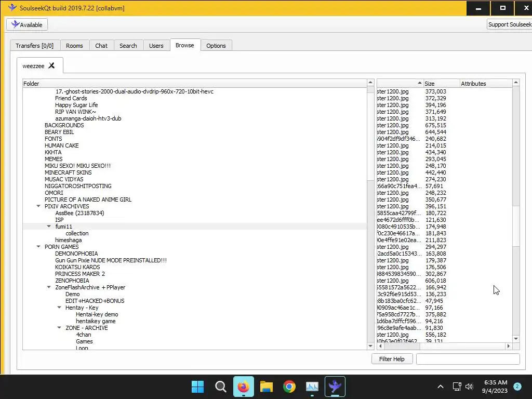Viewport: 532px width, 399px height.
Task: Collapse the ZONE - ARCHIVE folder
Action: [x=59, y=328]
